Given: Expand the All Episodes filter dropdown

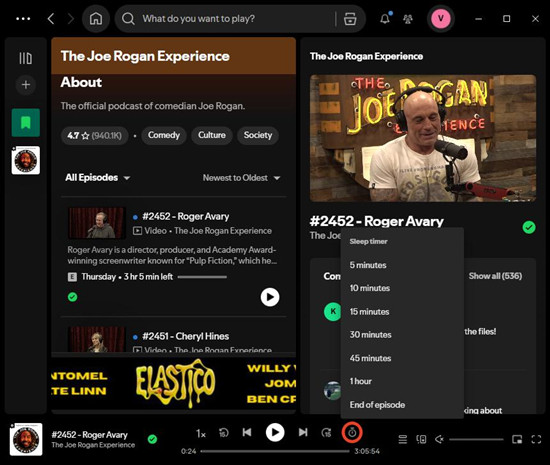Looking at the screenshot, I should point(98,177).
